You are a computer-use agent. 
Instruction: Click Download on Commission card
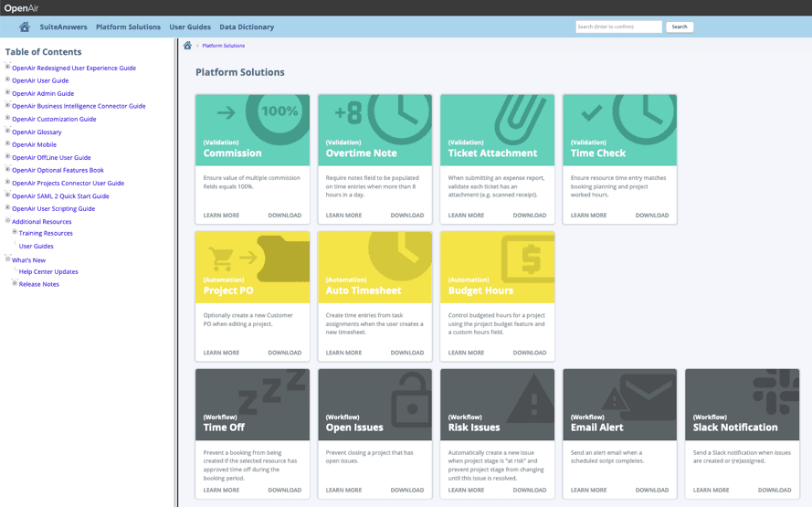click(285, 216)
